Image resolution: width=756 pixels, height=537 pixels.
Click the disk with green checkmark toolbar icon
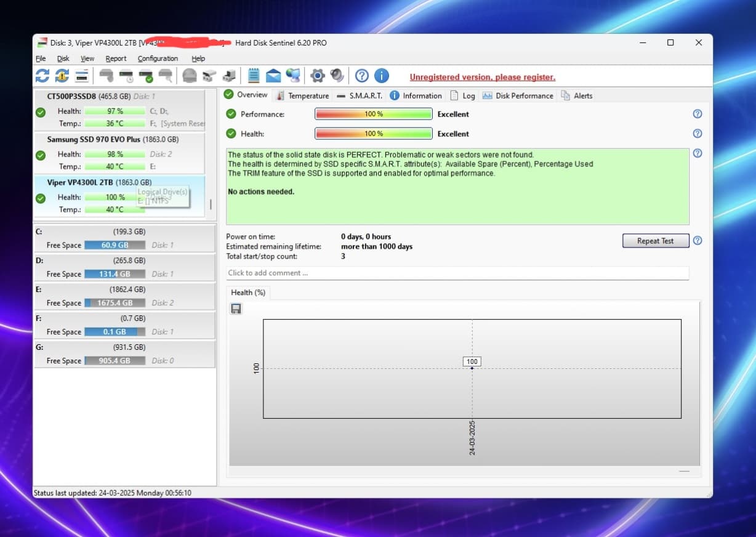pyautogui.click(x=146, y=76)
